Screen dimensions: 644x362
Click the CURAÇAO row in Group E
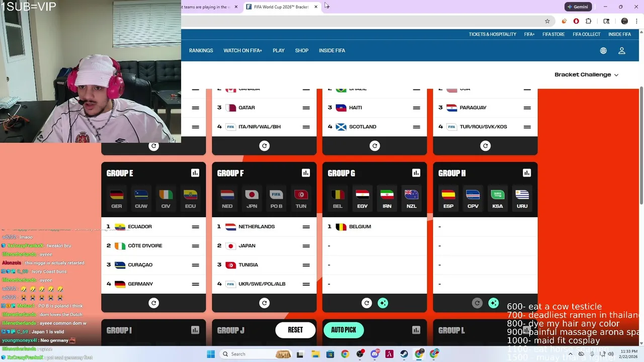[153, 265]
